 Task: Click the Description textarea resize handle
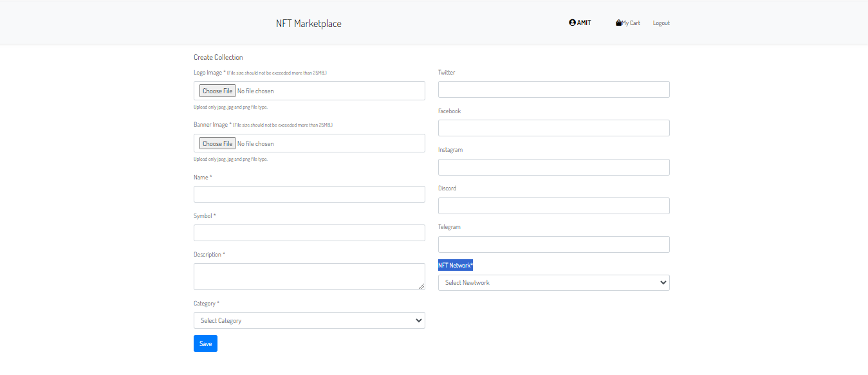point(423,288)
